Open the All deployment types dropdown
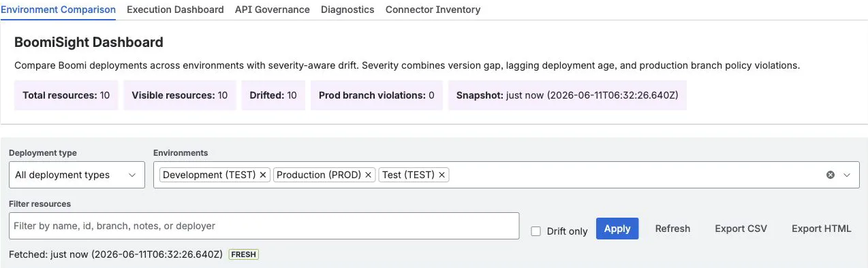This screenshot has height=268, width=868. click(77, 175)
